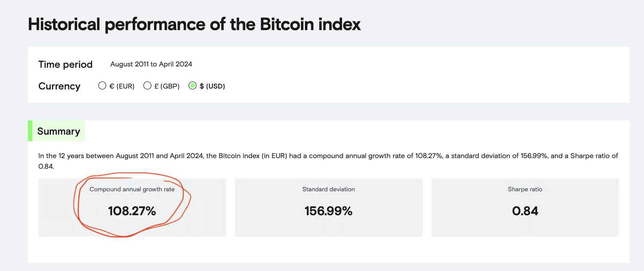Click the "August 2011 to April 2024" period text

[x=151, y=64]
